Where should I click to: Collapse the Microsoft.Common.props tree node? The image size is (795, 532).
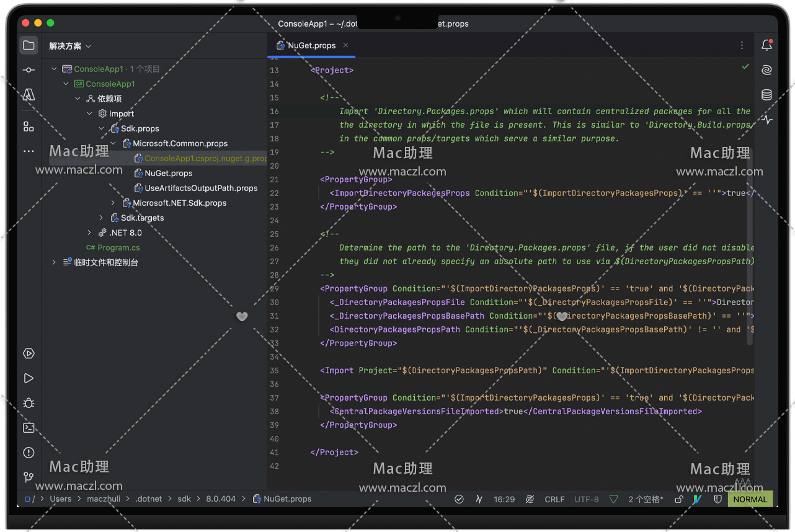[113, 143]
